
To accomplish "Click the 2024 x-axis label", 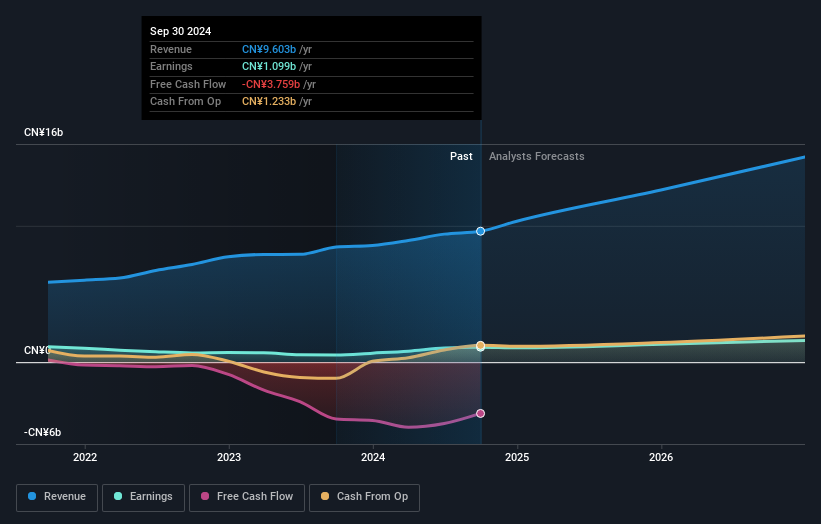I will pyautogui.click(x=373, y=457).
